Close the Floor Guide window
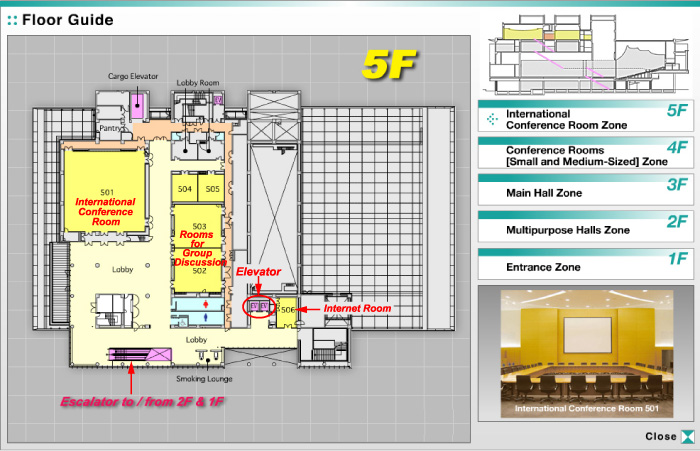700x451 pixels. click(x=670, y=436)
